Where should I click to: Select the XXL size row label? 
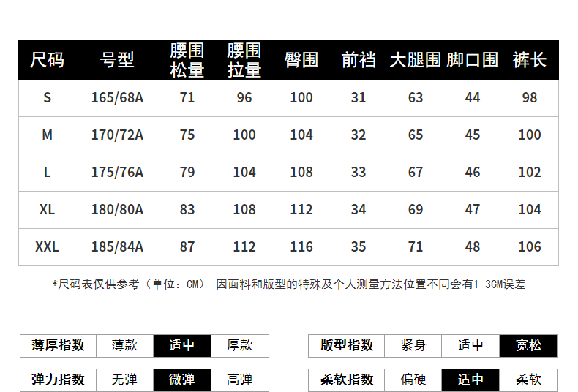[47, 246]
